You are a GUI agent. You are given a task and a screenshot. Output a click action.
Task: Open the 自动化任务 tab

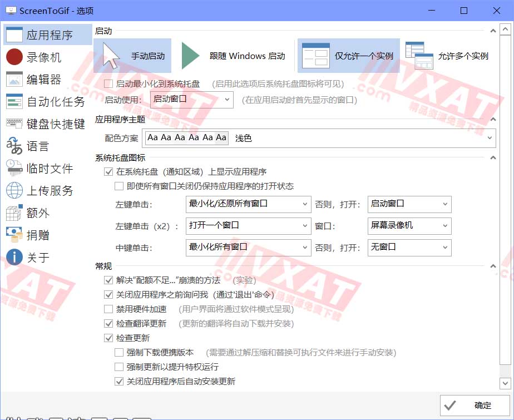pyautogui.click(x=47, y=102)
